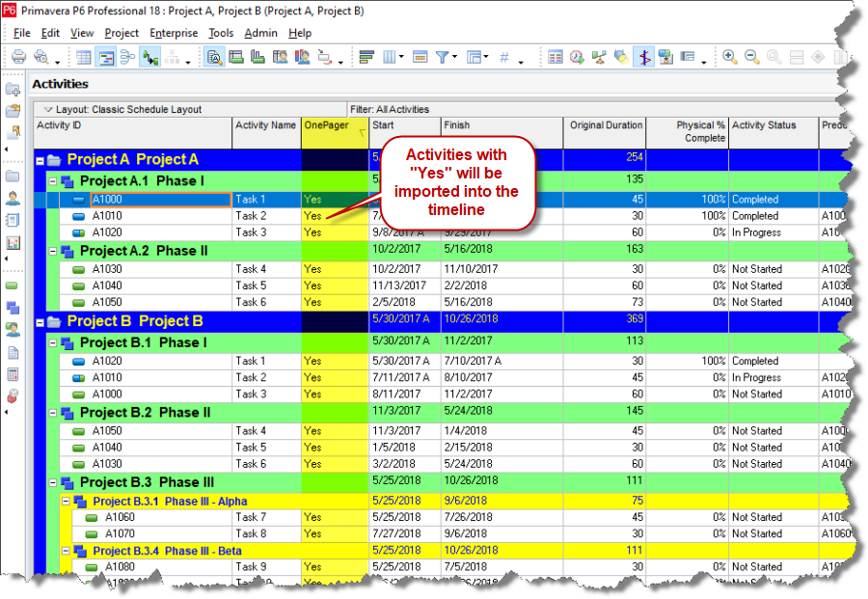Show the Resource Usage Profile
This screenshot has height=599, width=868.
point(302,57)
